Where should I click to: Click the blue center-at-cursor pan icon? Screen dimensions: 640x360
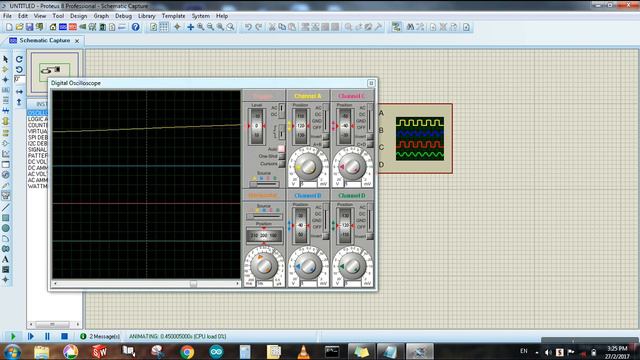pyautogui.click(x=190, y=27)
